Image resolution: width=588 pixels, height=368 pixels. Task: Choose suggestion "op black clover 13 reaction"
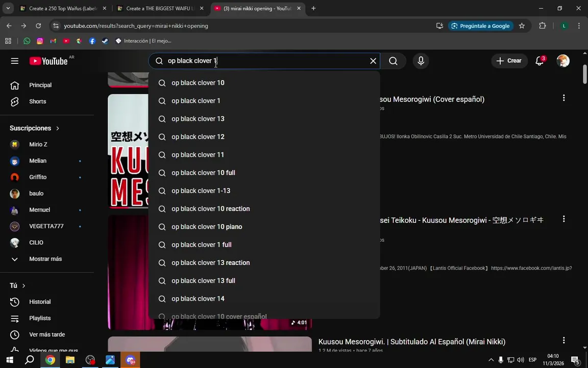click(264, 263)
